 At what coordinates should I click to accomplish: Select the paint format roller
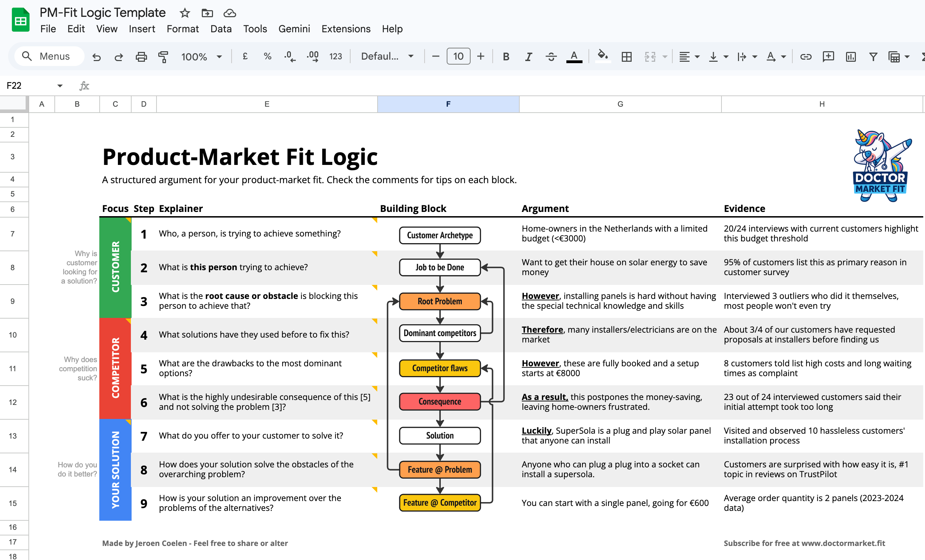pyautogui.click(x=163, y=57)
